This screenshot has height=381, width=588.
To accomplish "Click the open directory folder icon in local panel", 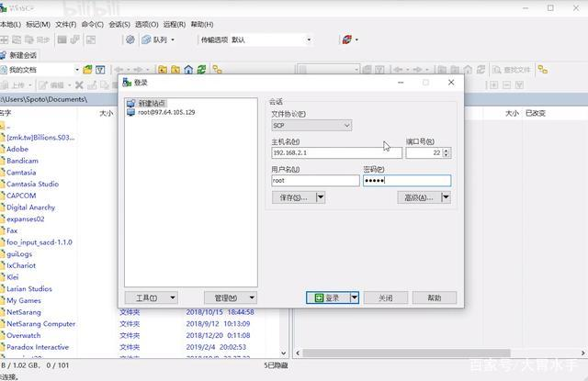I will [x=87, y=70].
